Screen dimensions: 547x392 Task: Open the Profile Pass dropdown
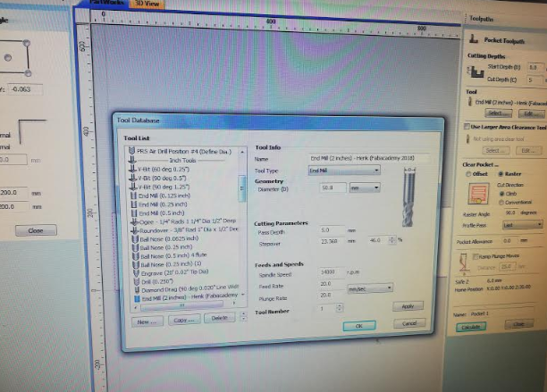click(x=523, y=225)
